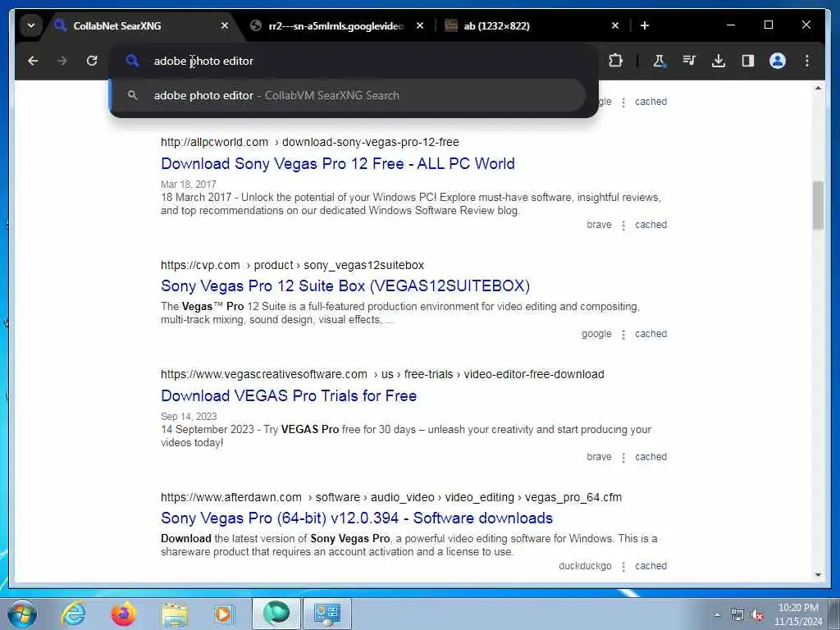Go back to the previous page
Image resolution: width=840 pixels, height=630 pixels.
point(33,61)
